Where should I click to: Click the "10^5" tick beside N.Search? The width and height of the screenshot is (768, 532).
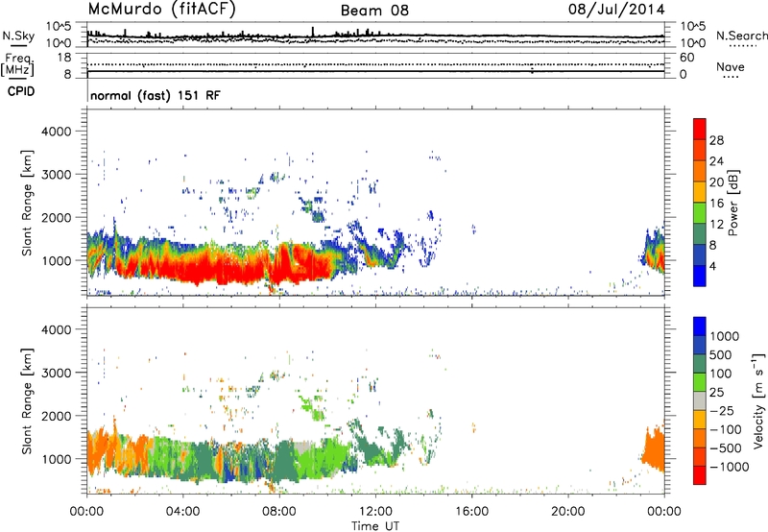692,26
